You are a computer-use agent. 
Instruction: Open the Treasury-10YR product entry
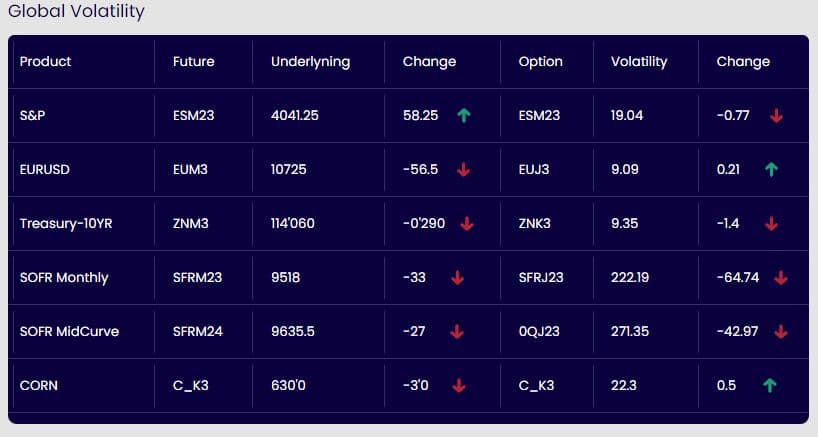66,224
